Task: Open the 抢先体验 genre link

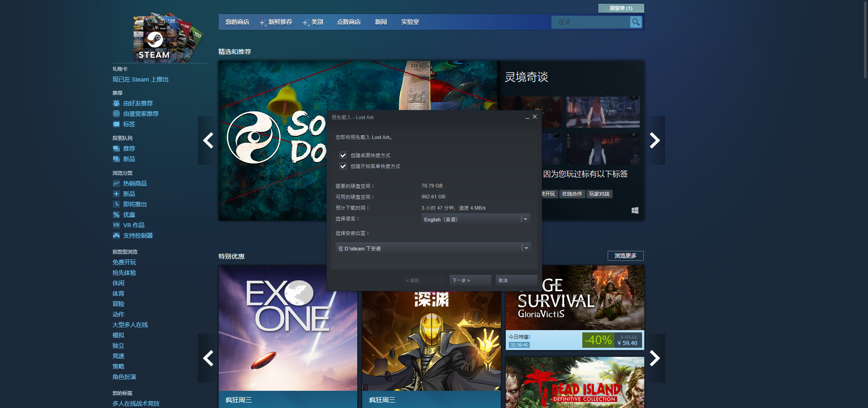Action: 124,273
